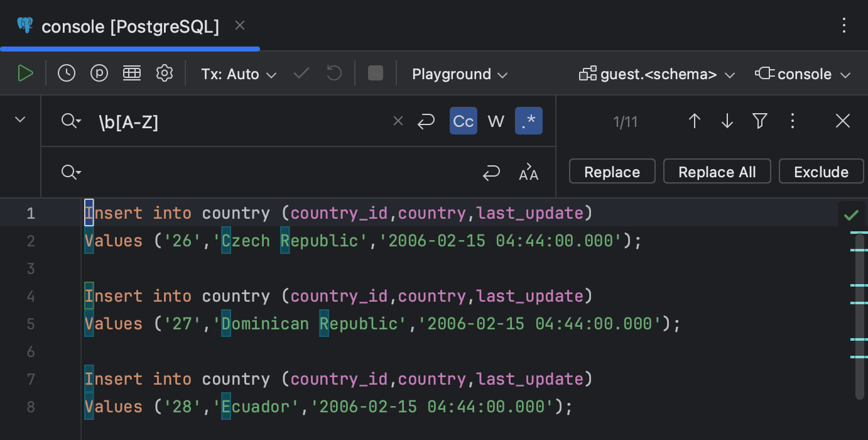This screenshot has width=868, height=440.
Task: Jump to the previous search occurrence
Action: pos(695,121)
